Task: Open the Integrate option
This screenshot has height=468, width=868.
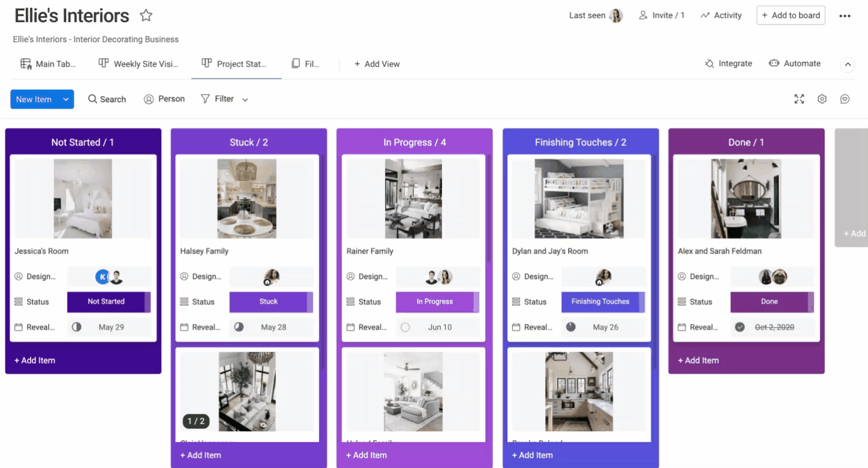Action: pos(729,63)
